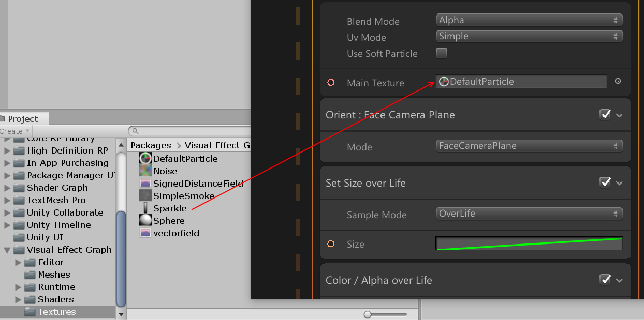Select the DefaultParticle texture icon
This screenshot has height=320, width=644.
tap(145, 159)
